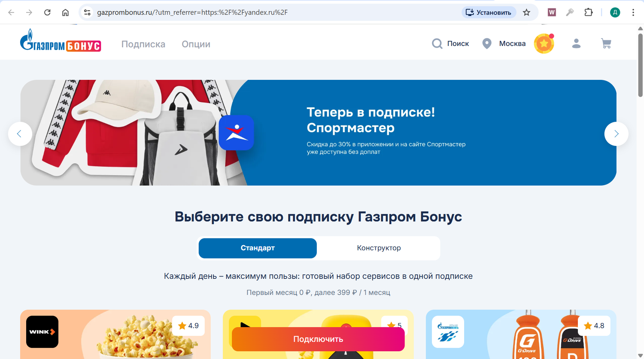Image resolution: width=644 pixels, height=359 pixels.
Task: Switch to the Конструктор tab
Action: [379, 248]
